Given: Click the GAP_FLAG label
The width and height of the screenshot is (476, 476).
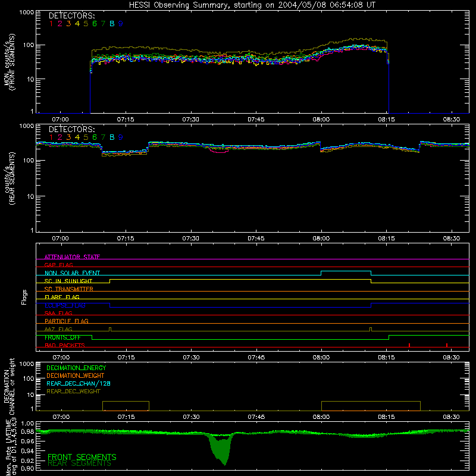Looking at the screenshot, I should (x=58, y=265).
